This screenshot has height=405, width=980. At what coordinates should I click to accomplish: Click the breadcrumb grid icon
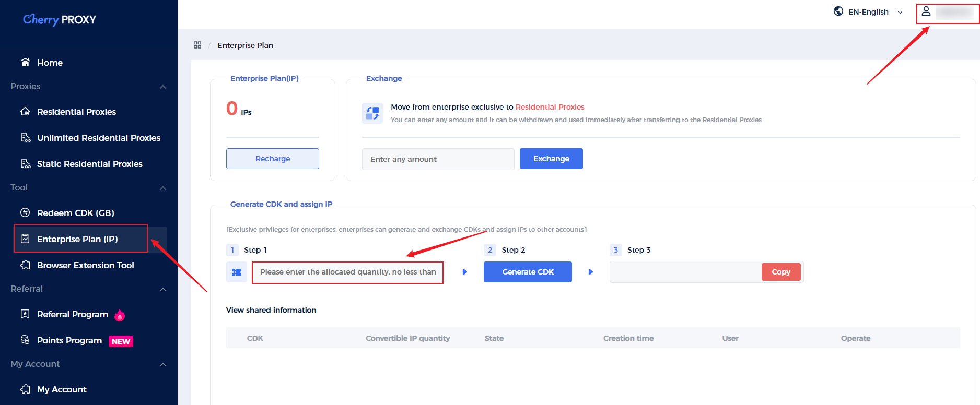click(x=197, y=45)
